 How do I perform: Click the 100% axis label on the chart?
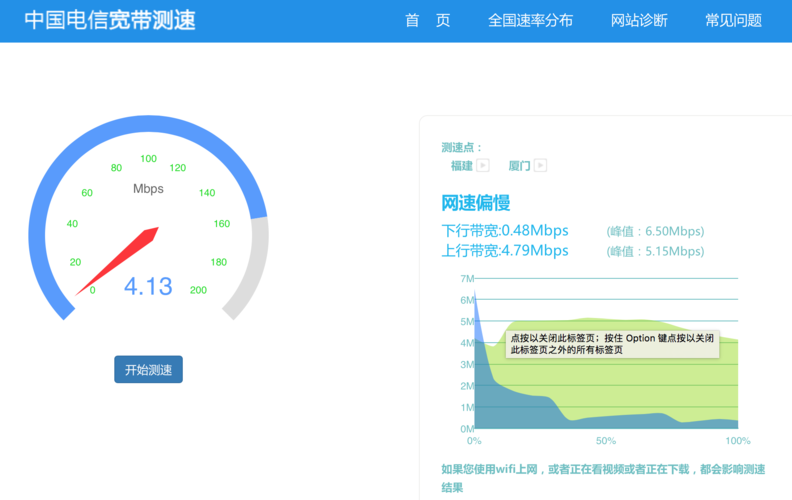click(737, 441)
